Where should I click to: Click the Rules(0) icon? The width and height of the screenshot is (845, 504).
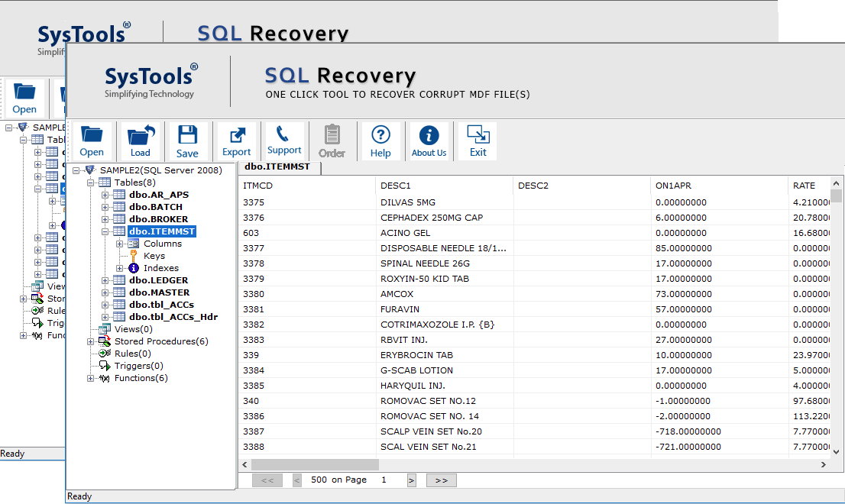pyautogui.click(x=105, y=354)
